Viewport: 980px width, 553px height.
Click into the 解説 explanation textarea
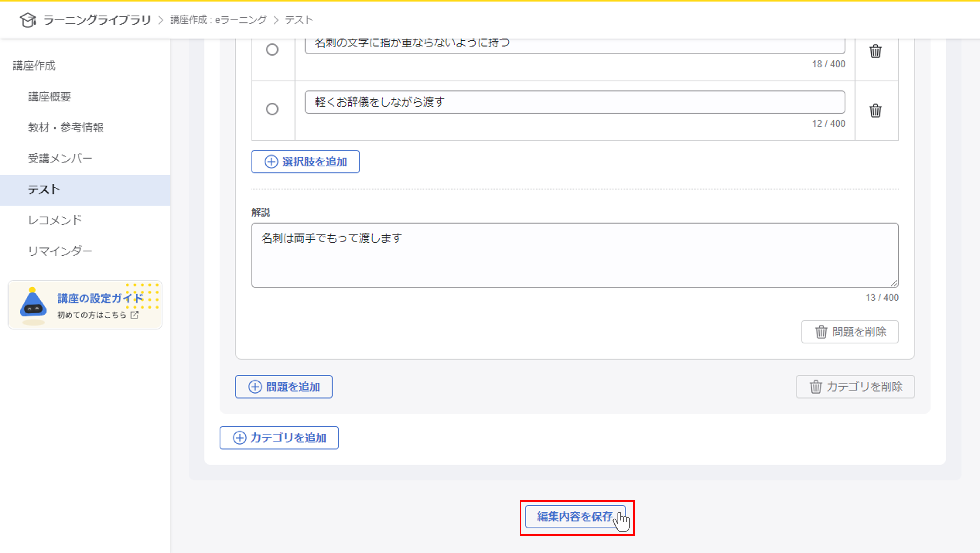point(575,255)
